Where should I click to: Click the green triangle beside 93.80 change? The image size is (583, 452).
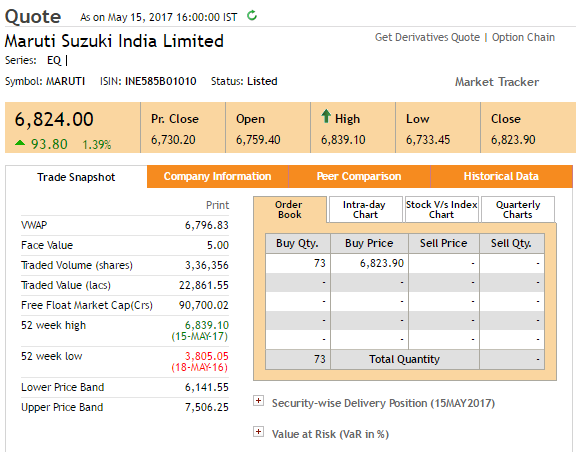20,142
